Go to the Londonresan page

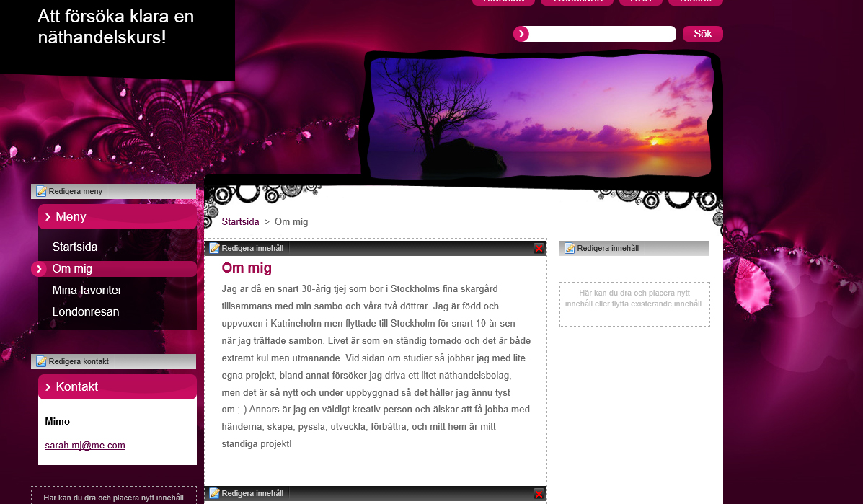click(86, 312)
